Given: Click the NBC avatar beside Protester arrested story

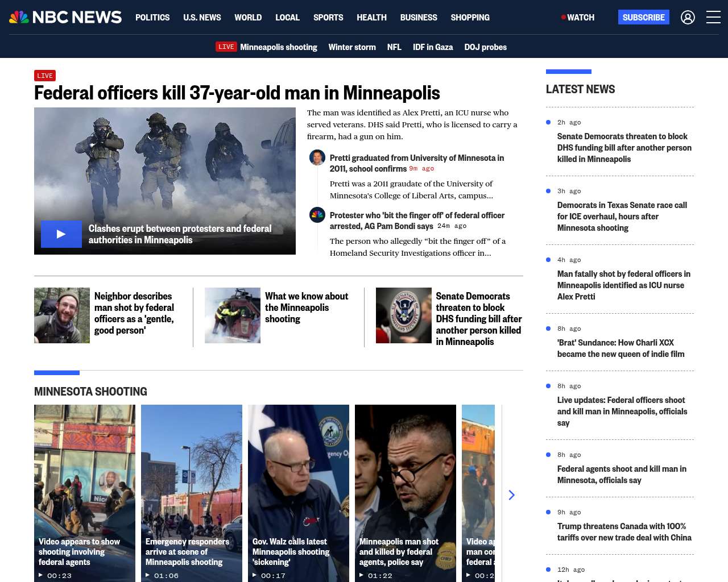Looking at the screenshot, I should click(x=317, y=215).
